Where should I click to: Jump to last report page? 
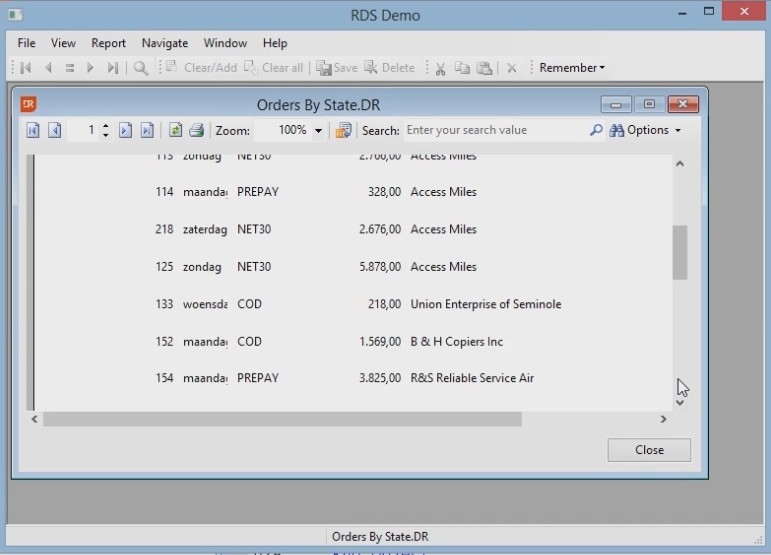(147, 130)
